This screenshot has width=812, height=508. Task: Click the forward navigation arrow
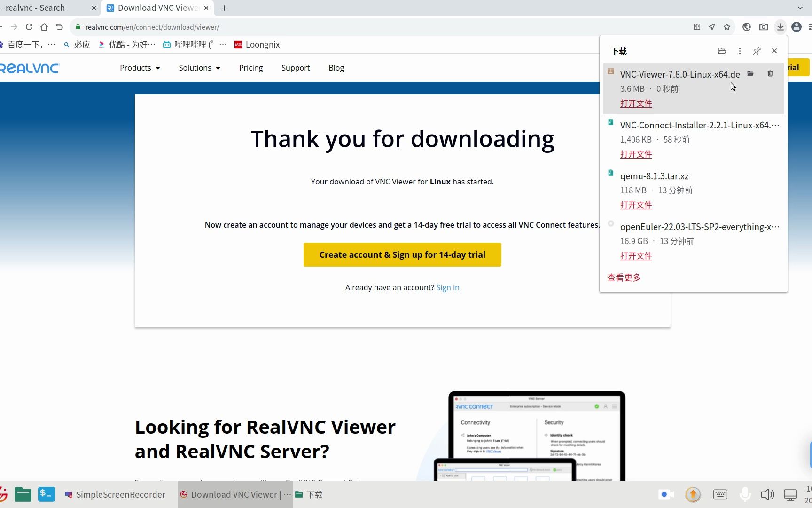tap(14, 27)
